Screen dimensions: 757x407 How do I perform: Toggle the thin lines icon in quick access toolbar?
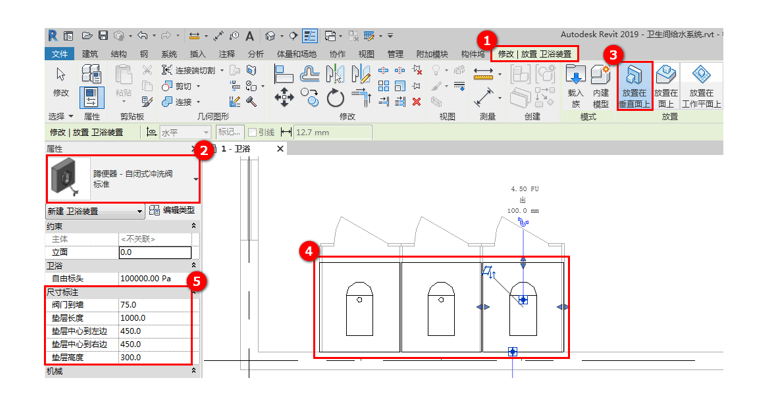click(x=309, y=36)
